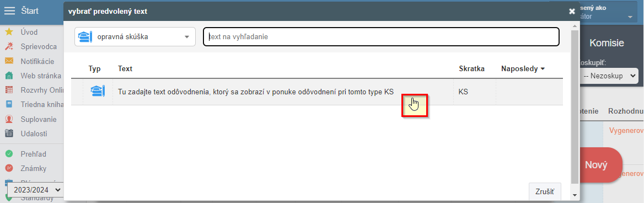This screenshot has width=644, height=203.
Task: Select the Web stránka house icon
Action: 9,76
